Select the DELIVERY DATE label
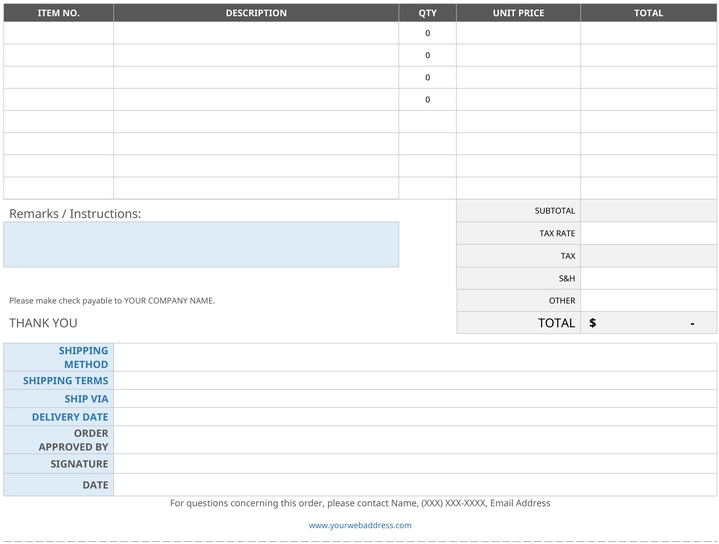 pyautogui.click(x=70, y=417)
